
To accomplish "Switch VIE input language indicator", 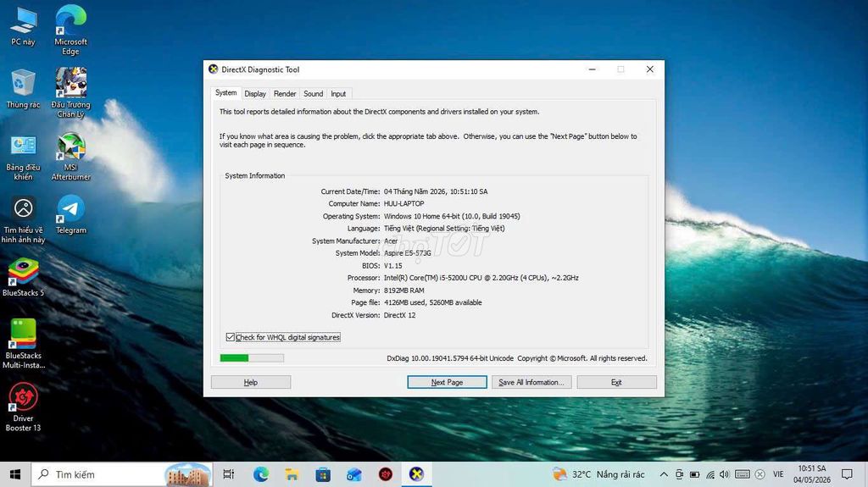I will [x=778, y=474].
